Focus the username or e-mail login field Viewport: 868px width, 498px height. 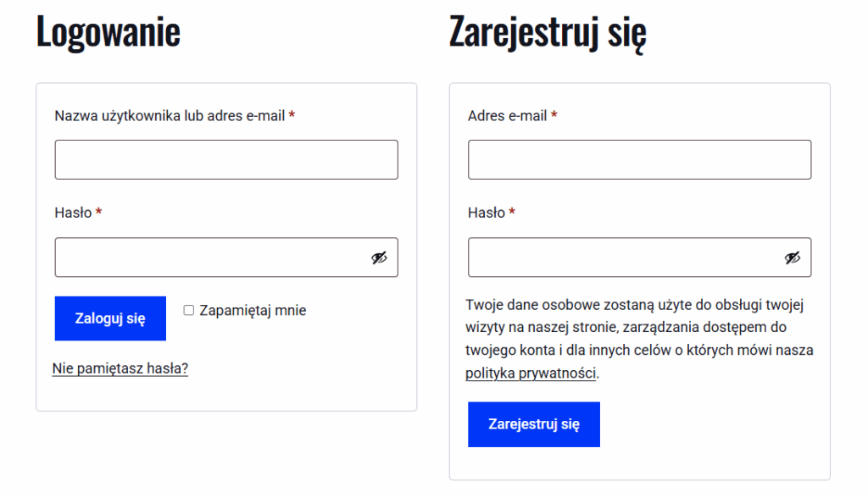point(226,159)
